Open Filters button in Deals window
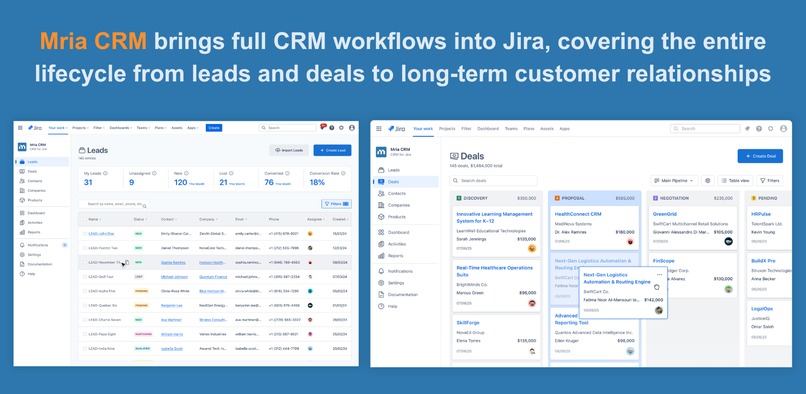The image size is (806, 394). click(x=770, y=181)
